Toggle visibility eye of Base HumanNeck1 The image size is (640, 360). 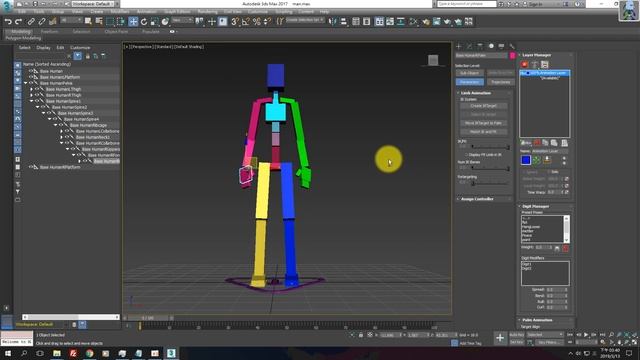point(67,137)
